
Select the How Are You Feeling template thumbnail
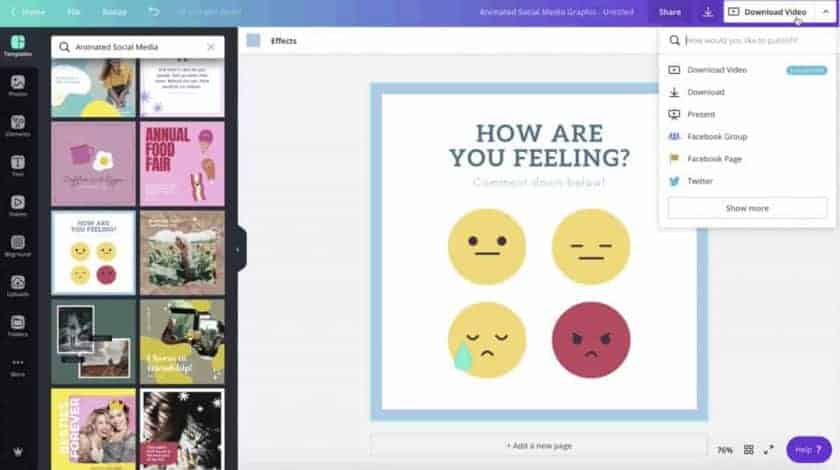tap(93, 252)
